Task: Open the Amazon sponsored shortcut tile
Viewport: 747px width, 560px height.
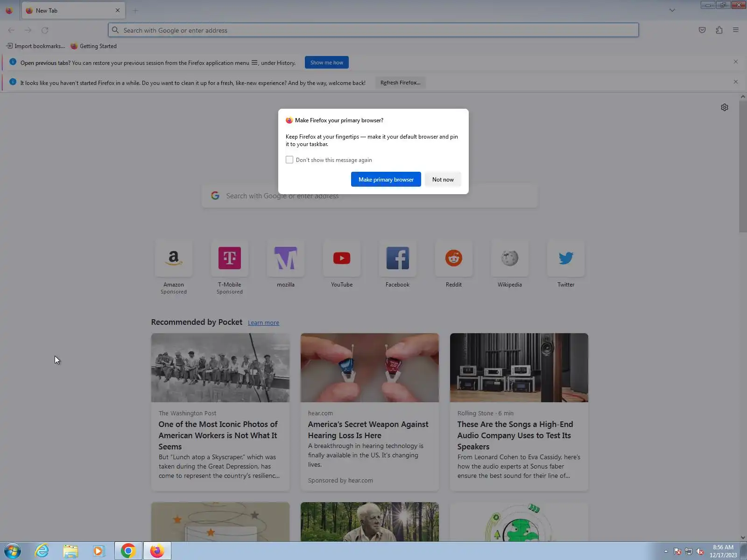Action: 174,267
